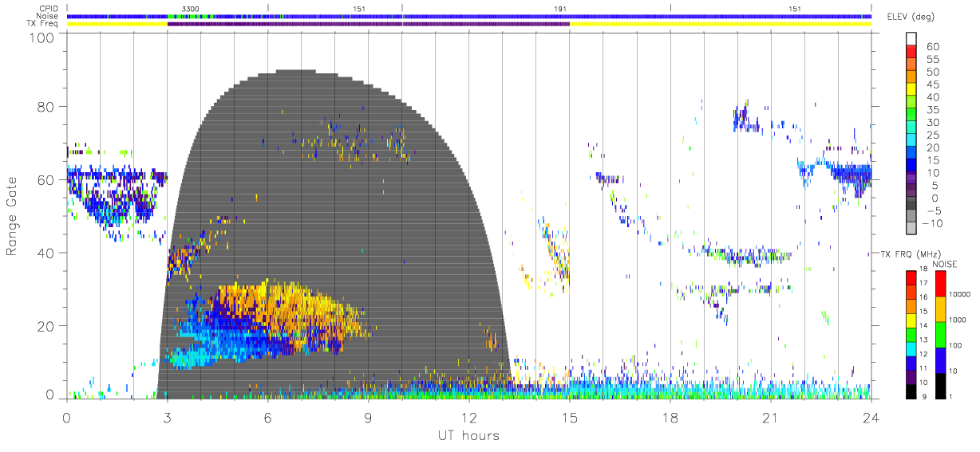Click the cyan 20–25 degree ELEV colorbar segment
This screenshot has height=452, width=980.
tap(911, 140)
